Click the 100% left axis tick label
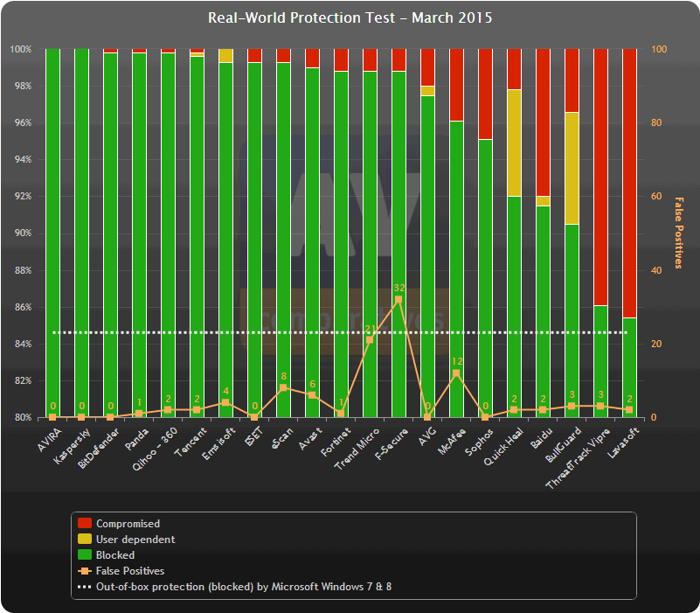Screen dimensions: 700x613 pyautogui.click(x=21, y=49)
